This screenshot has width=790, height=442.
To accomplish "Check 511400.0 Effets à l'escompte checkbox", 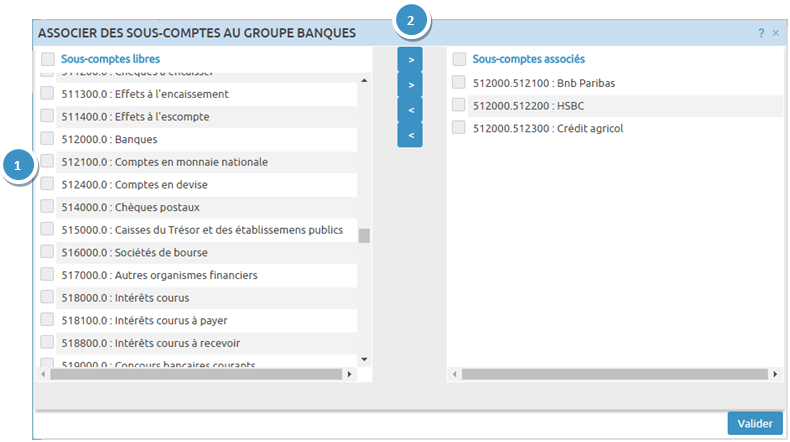I will coord(47,115).
